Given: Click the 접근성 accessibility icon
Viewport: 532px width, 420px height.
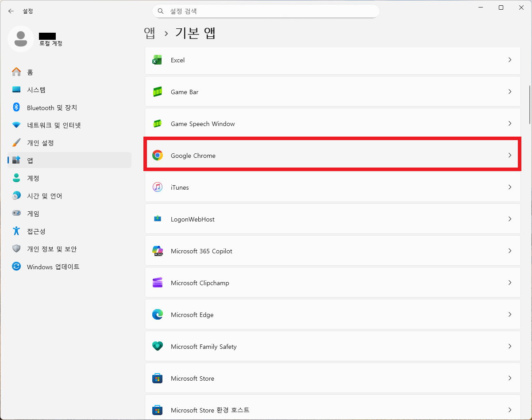Looking at the screenshot, I should point(16,231).
